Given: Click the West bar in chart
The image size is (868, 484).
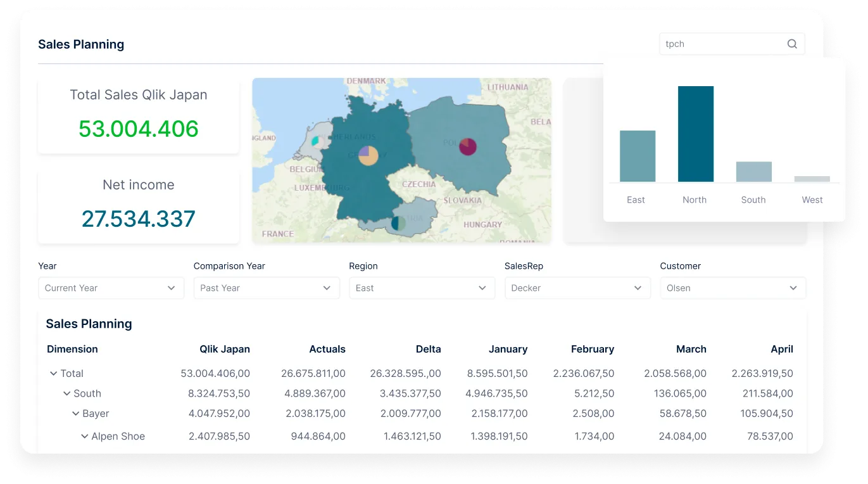Looking at the screenshot, I should tap(812, 179).
